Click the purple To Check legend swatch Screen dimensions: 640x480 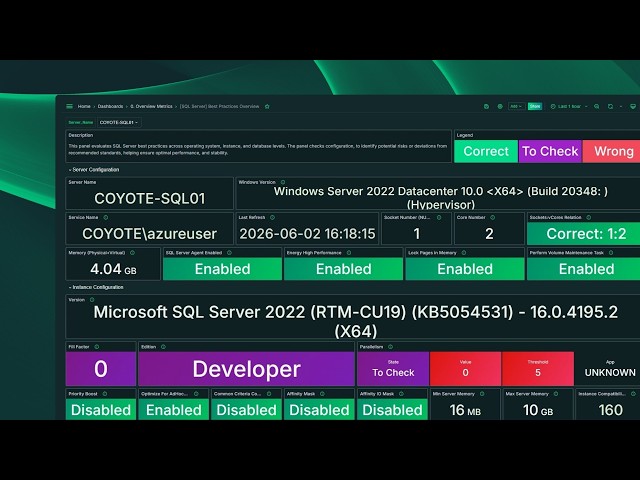550,151
